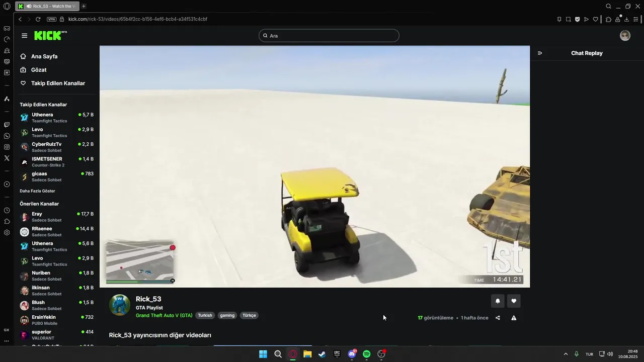Open the Twitch panel in Opera sidebar
Viewport: 644px width, 362px height.
coord(7,125)
